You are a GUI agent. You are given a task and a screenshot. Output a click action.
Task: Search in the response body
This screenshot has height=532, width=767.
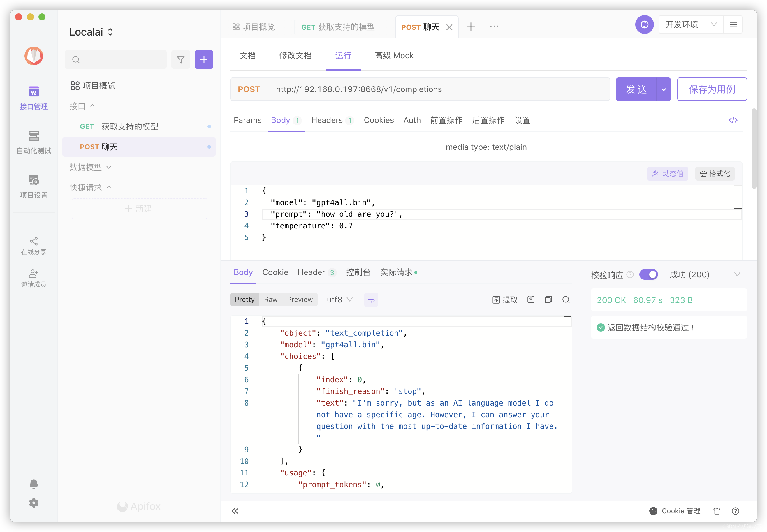pyautogui.click(x=566, y=300)
